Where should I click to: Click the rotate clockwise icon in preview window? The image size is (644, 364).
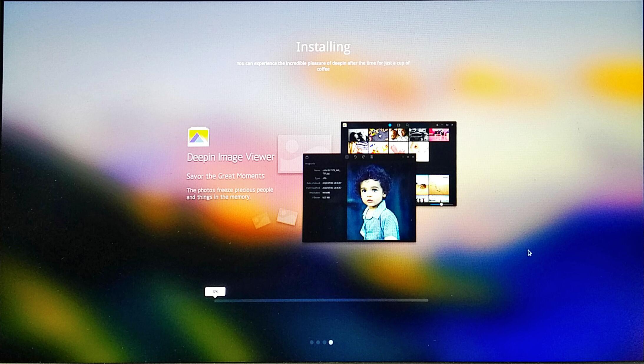[x=363, y=157]
